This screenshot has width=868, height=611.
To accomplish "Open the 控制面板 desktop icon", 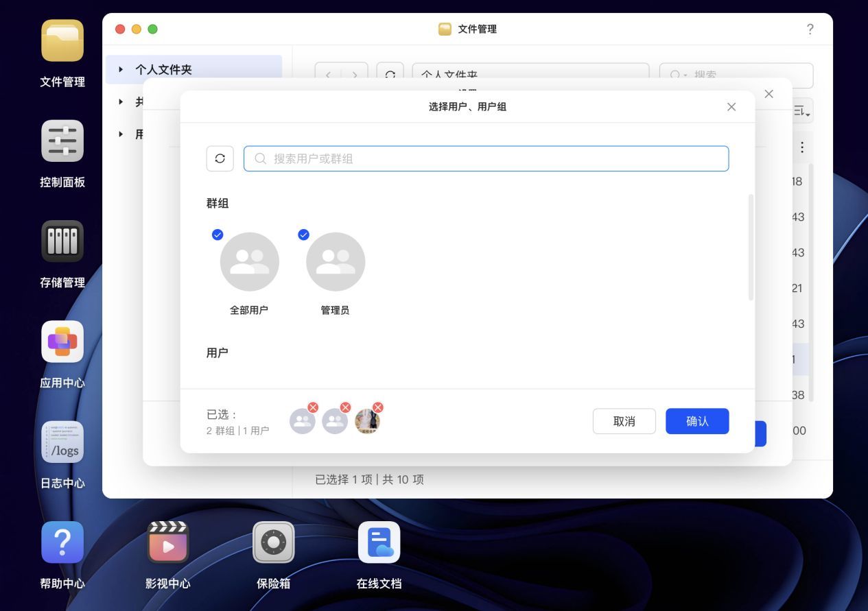I will pyautogui.click(x=62, y=141).
